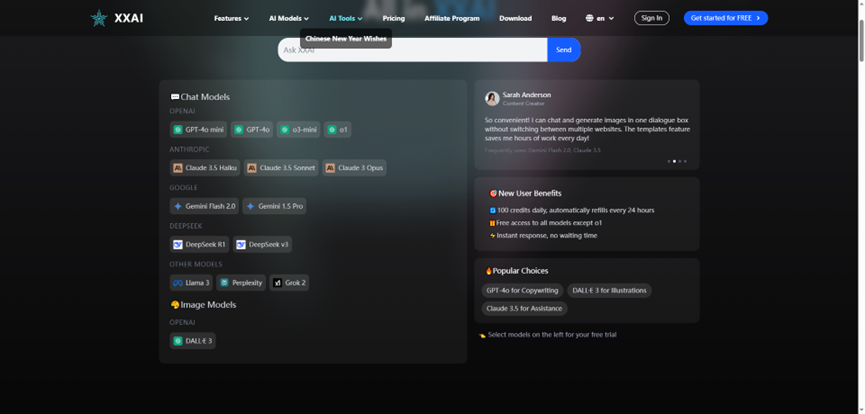The height and width of the screenshot is (414, 865).
Task: Click the ANTHROPIC section label
Action: point(189,150)
